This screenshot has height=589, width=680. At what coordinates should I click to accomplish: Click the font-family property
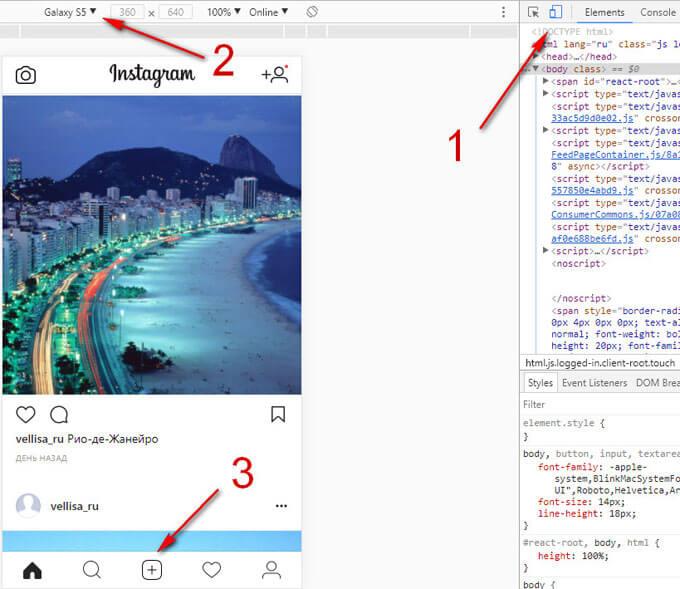point(570,467)
